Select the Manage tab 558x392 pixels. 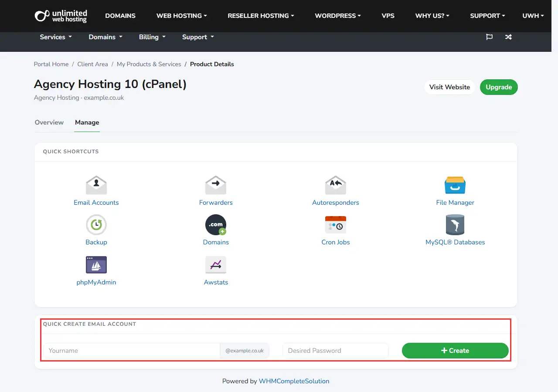[x=87, y=122]
